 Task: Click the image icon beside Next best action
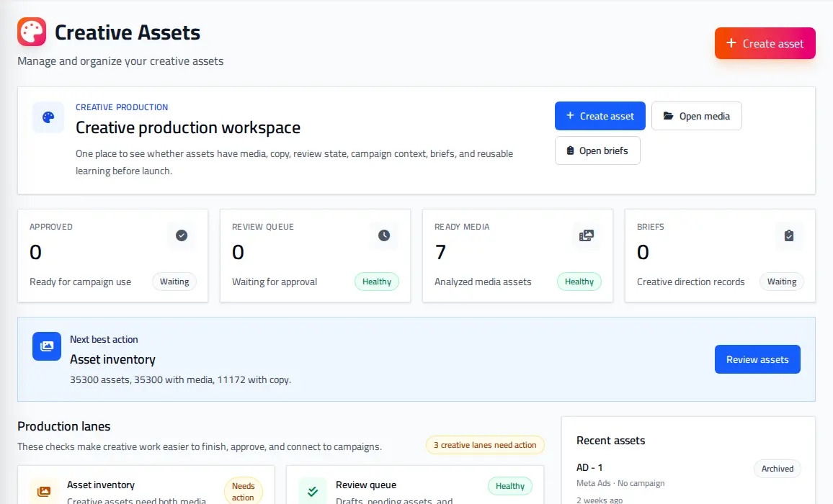point(47,346)
